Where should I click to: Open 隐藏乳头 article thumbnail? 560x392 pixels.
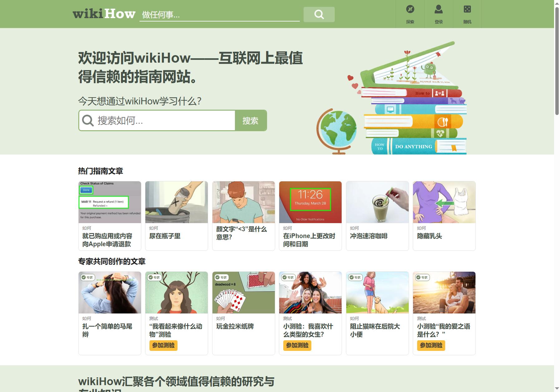[x=444, y=202]
